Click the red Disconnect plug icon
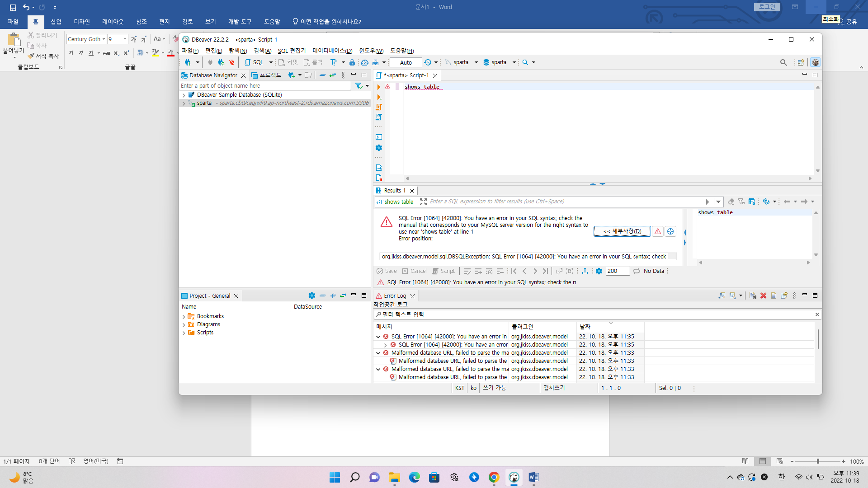This screenshot has height=488, width=868. [232, 62]
